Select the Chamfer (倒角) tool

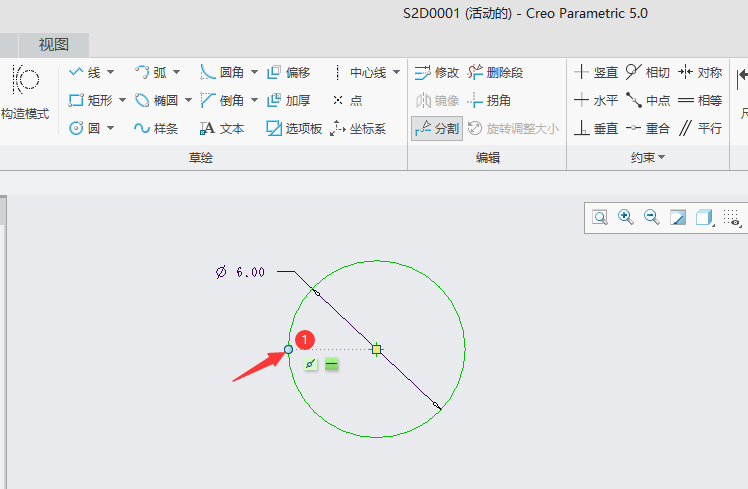coord(222,100)
